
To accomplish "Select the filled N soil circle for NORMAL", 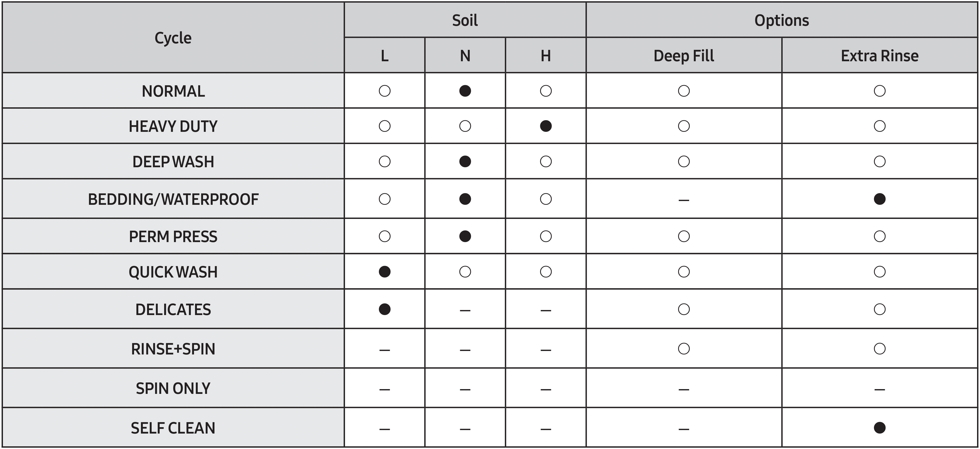I will (x=465, y=91).
